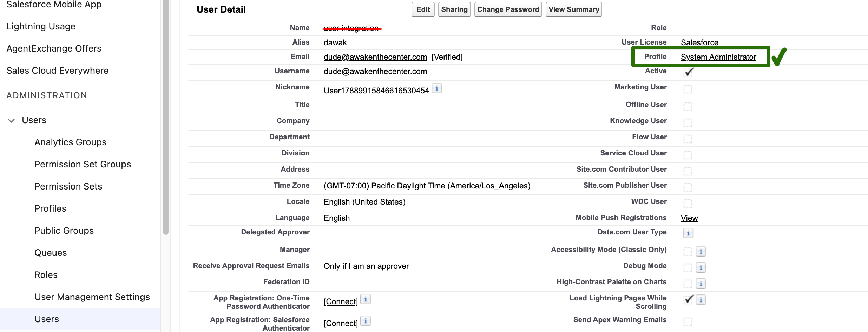Open Lightning Usage in sidebar
This screenshot has height=332, width=868.
pos(41,26)
